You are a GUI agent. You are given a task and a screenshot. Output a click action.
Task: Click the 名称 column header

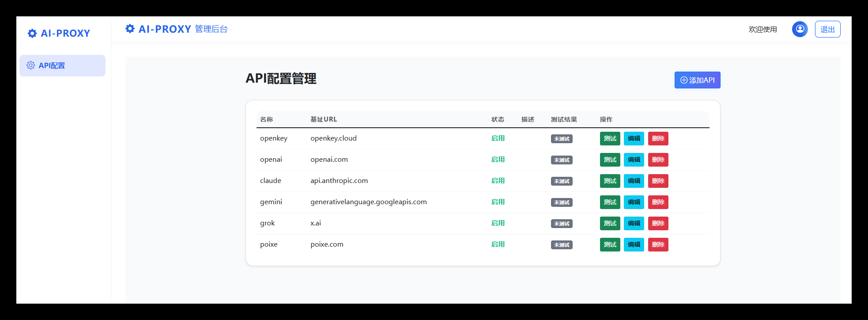click(x=266, y=119)
